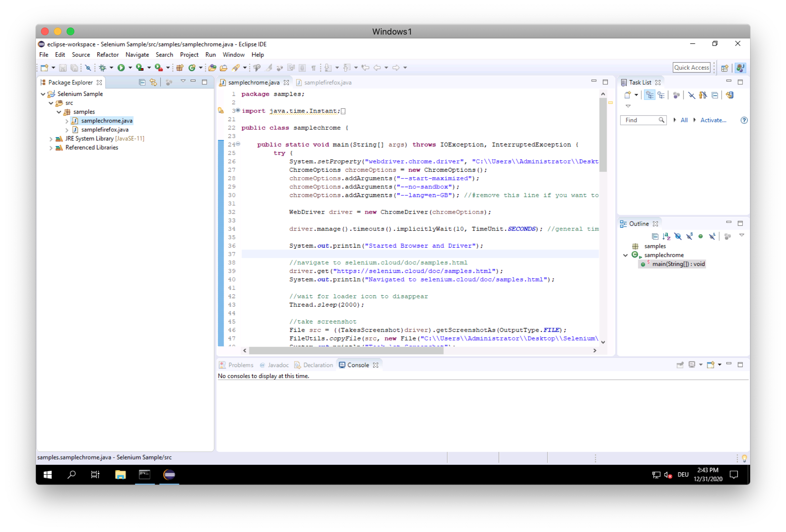
Task: Click the Debug bug icon
Action: click(102, 68)
